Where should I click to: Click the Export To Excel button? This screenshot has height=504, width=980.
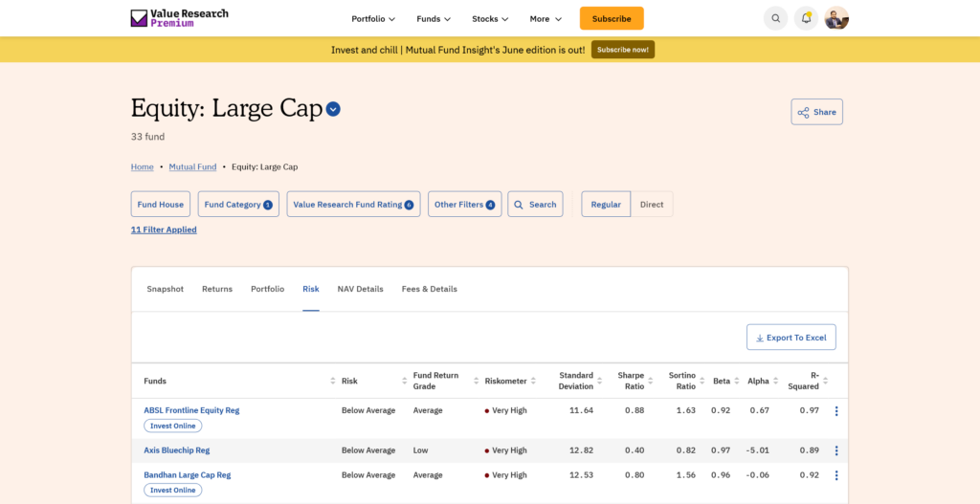tap(791, 338)
